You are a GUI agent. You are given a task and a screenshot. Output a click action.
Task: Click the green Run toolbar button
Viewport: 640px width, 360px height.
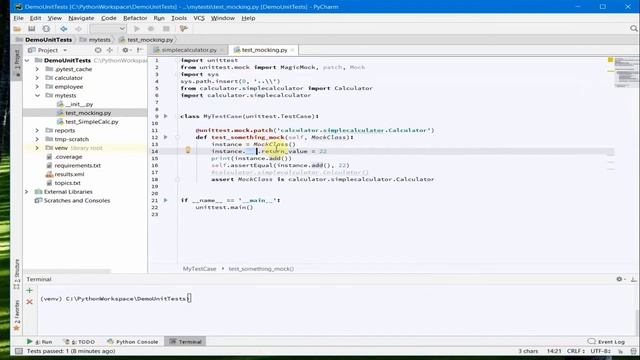click(137, 29)
